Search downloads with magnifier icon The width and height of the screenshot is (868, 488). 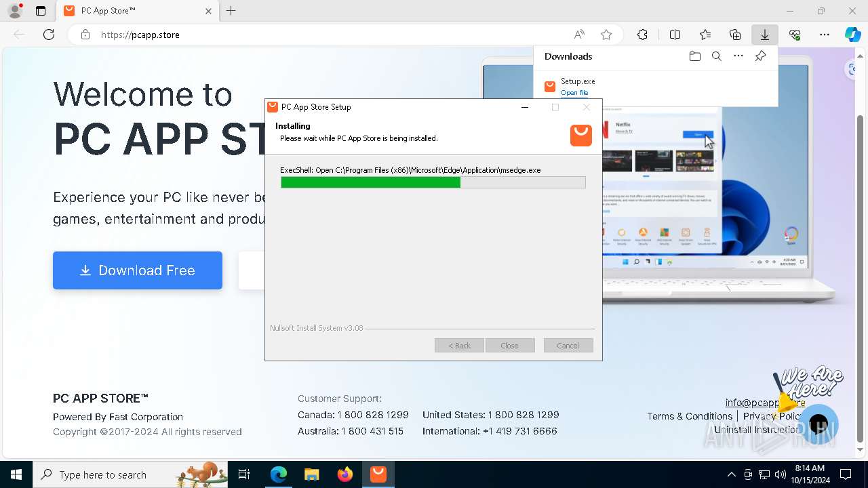pyautogui.click(x=716, y=56)
